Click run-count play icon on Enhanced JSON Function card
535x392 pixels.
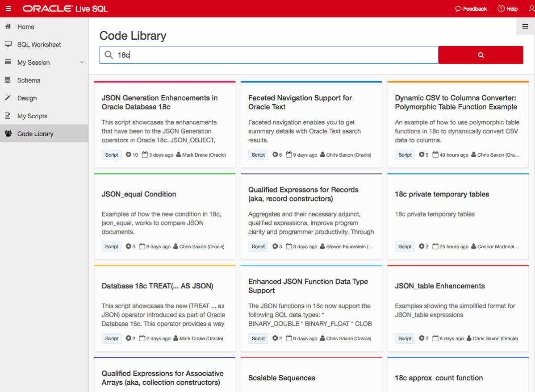[275, 338]
